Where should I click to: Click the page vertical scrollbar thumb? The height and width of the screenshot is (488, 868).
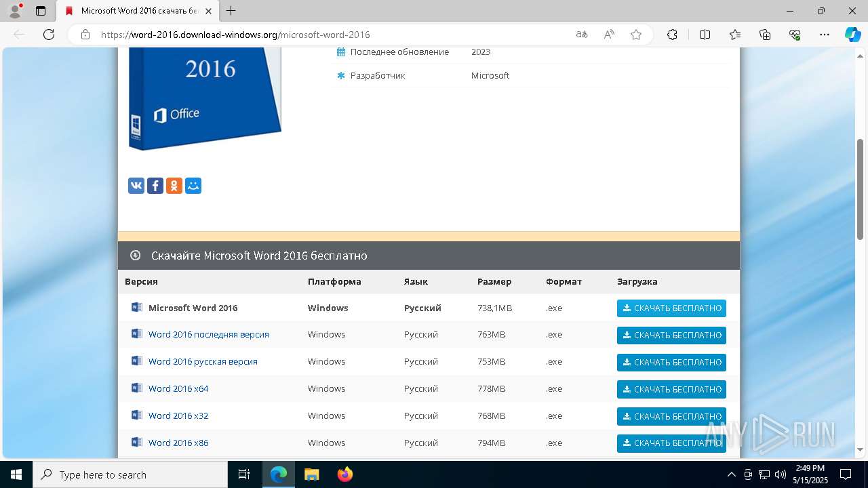(x=861, y=188)
